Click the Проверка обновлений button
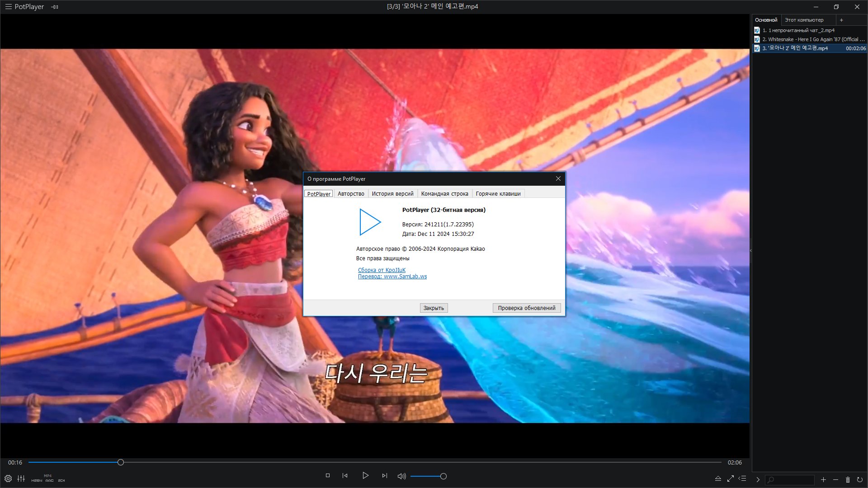Screen dimensions: 868x488 pyautogui.click(x=527, y=308)
